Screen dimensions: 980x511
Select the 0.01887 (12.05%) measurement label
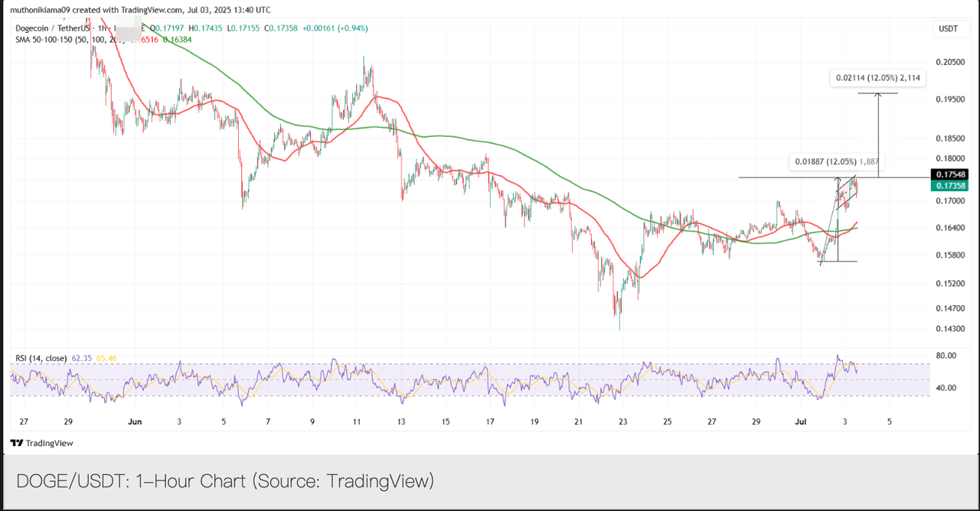coord(838,161)
